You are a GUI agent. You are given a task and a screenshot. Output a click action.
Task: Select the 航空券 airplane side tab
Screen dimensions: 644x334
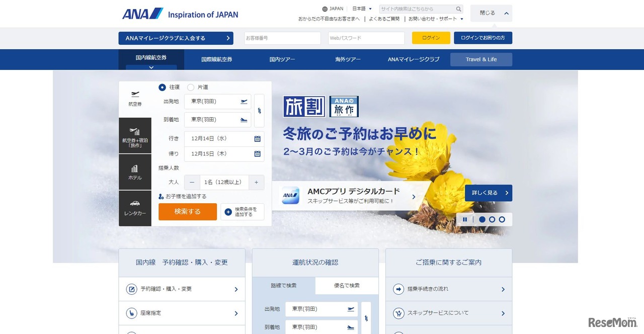click(x=135, y=99)
